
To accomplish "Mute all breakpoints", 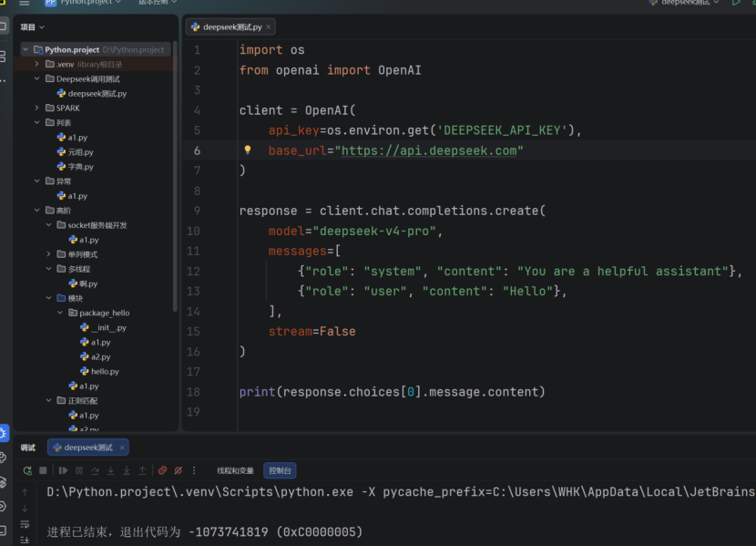I will [x=179, y=470].
